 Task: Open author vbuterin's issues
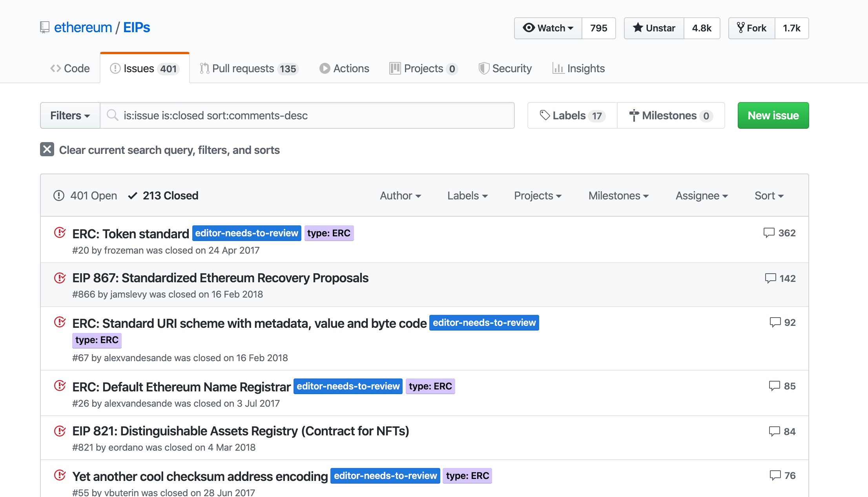[122, 492]
